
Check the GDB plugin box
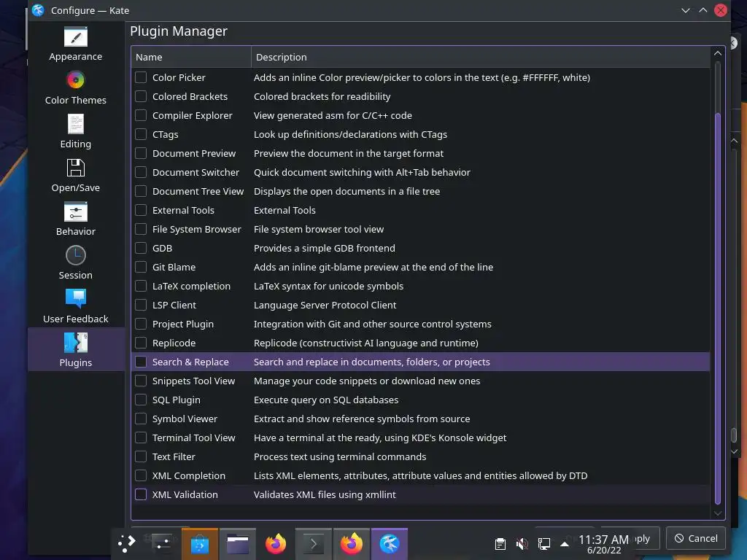click(x=141, y=248)
